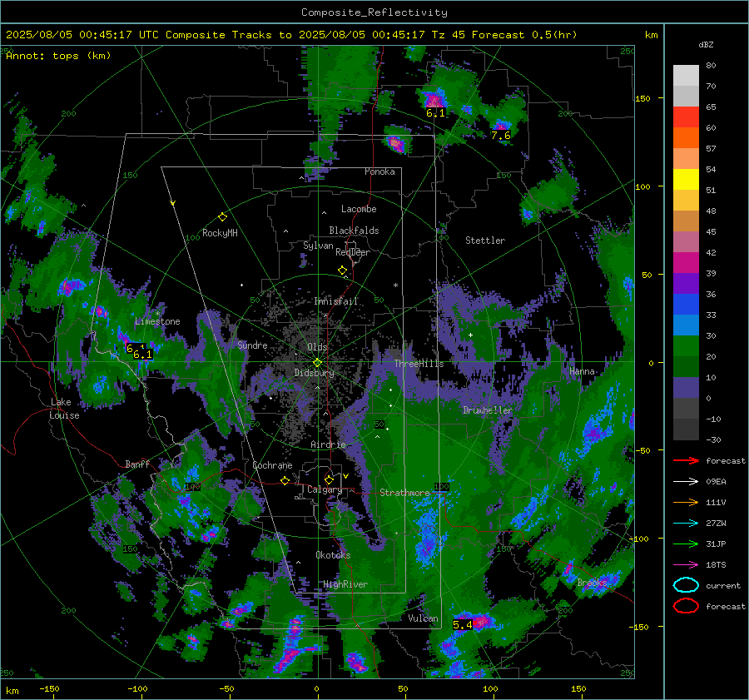Image resolution: width=749 pixels, height=700 pixels.
Task: Click the magenta 18TS track arrow
Action: (686, 565)
